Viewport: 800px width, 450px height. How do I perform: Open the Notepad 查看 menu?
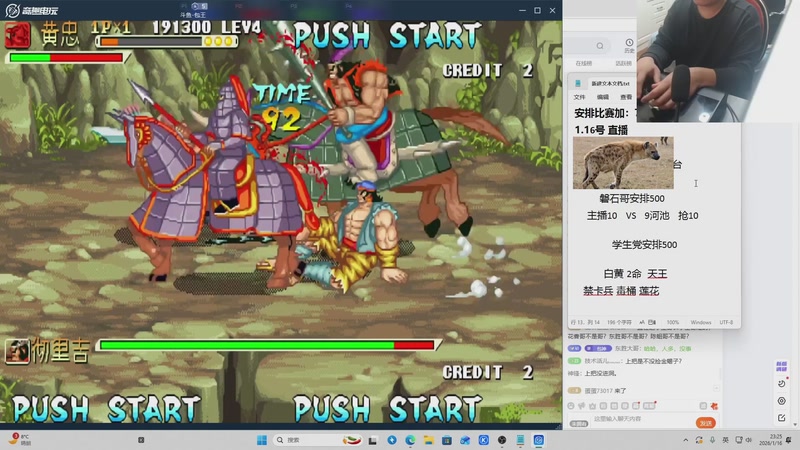click(x=626, y=97)
